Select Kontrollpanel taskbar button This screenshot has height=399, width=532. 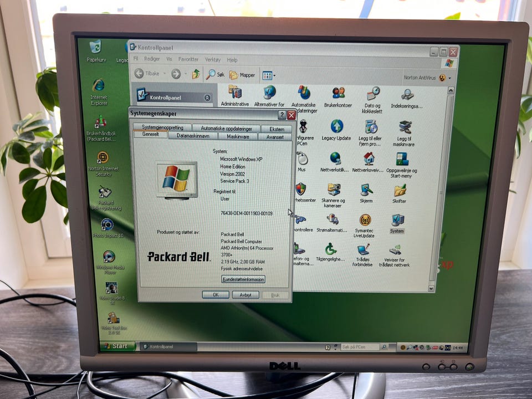[x=168, y=346]
